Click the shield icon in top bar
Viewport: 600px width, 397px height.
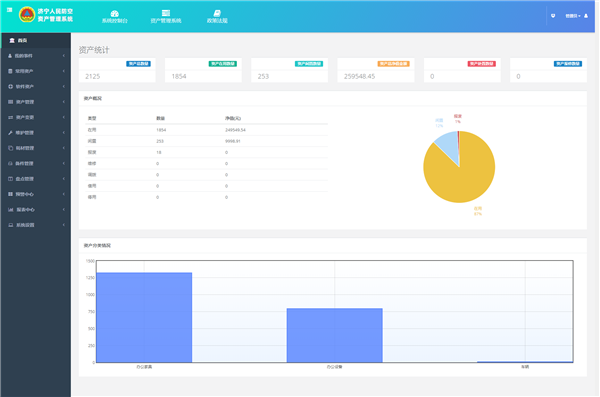coord(553,16)
